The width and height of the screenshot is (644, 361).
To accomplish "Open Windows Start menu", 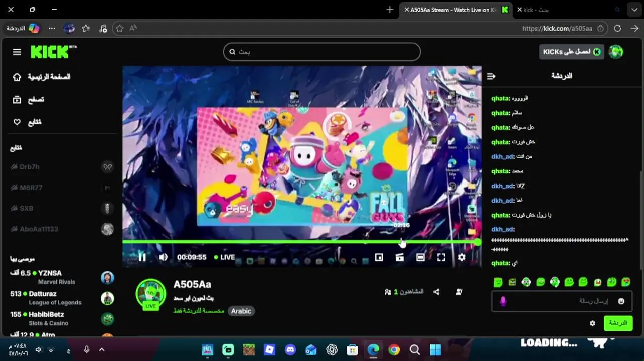I will 435,350.
